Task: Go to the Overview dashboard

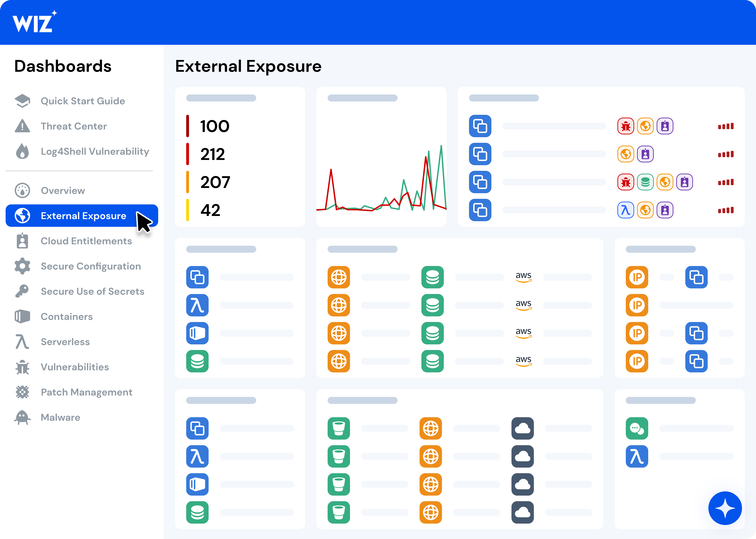Action: pyautogui.click(x=63, y=191)
